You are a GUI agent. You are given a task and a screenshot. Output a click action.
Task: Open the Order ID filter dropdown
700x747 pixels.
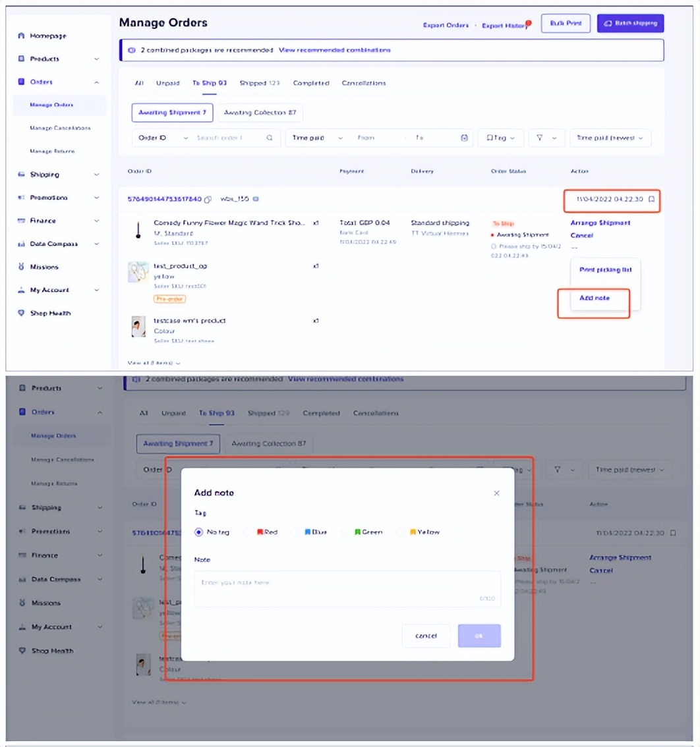pos(165,138)
